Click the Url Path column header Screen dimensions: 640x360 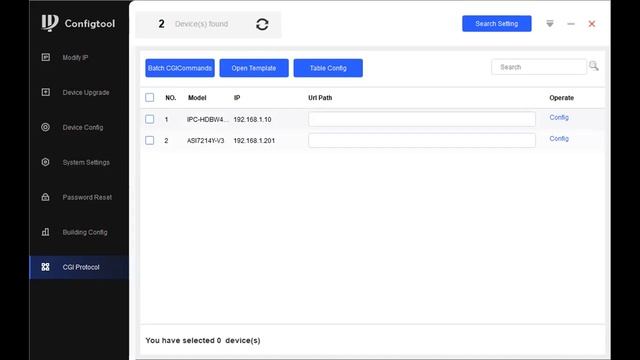320,98
